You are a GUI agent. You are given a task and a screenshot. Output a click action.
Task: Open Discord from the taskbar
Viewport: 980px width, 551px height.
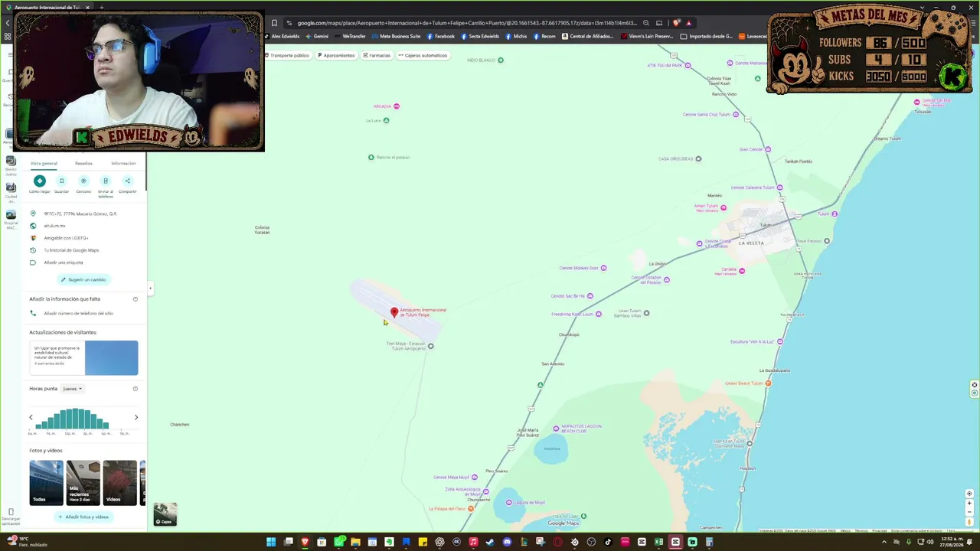tap(507, 542)
